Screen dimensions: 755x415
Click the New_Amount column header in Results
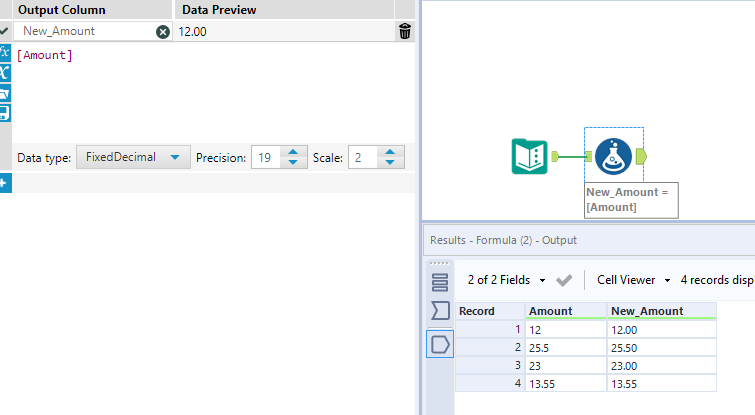click(662, 311)
